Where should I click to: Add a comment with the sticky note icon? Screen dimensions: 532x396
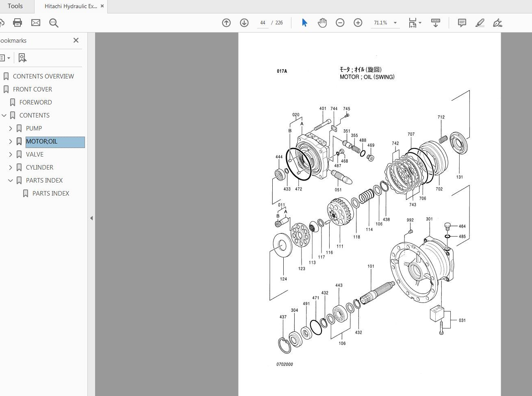tap(462, 23)
